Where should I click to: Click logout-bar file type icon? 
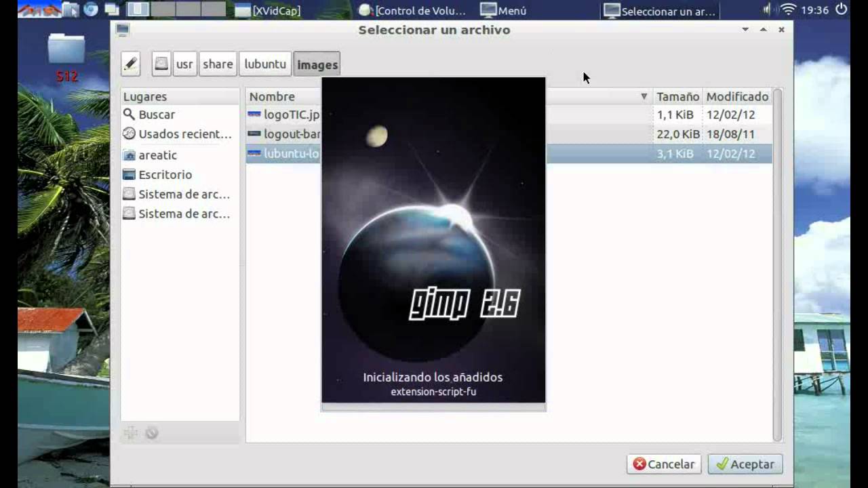tap(254, 134)
